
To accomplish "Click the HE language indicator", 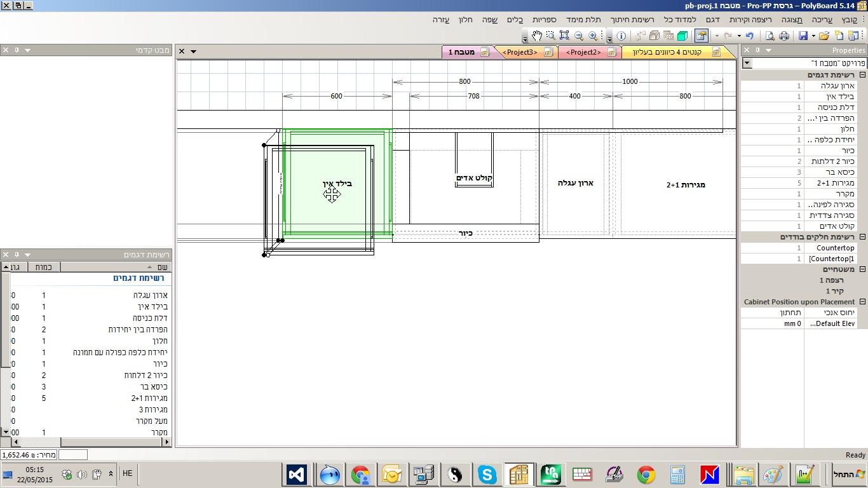I will 127,473.
